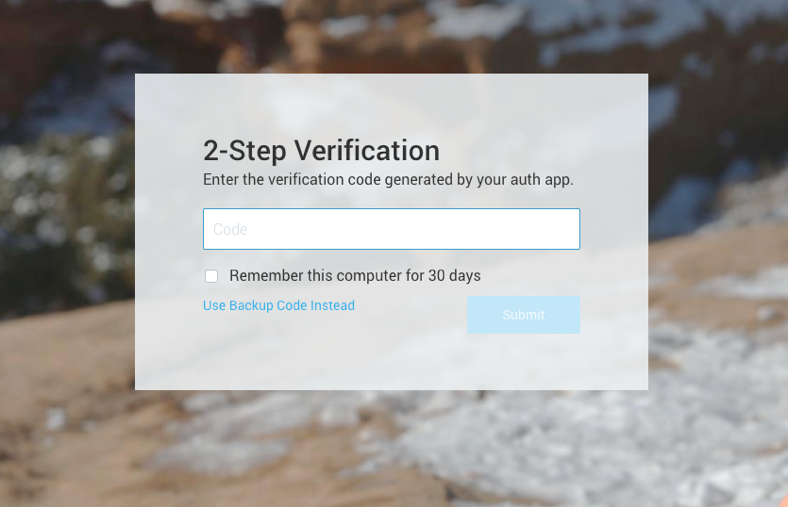The image size is (788, 507).
Task: Enable remembering this computer for 30 days
Action: [x=212, y=276]
